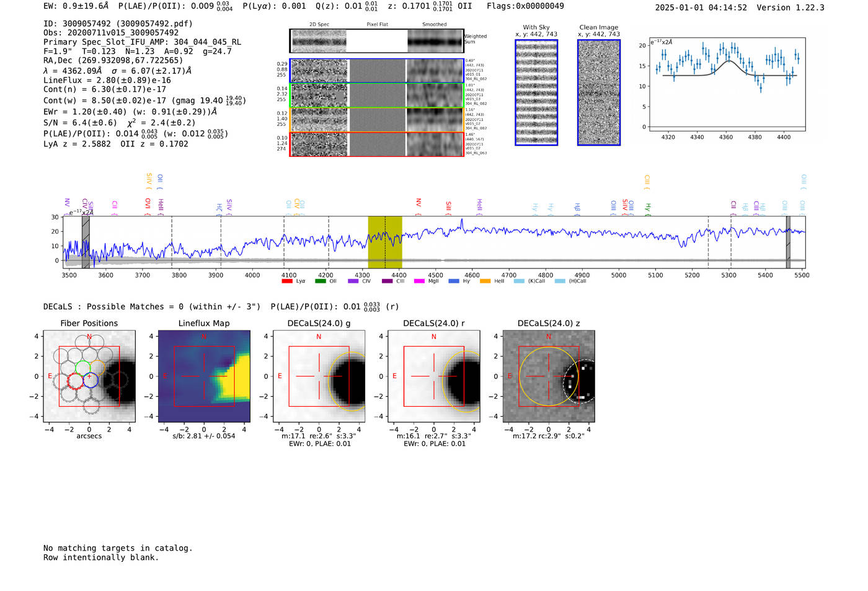The width and height of the screenshot is (868, 591).
Task: Open the DECaLS(24.0) g image
Action: tap(319, 376)
